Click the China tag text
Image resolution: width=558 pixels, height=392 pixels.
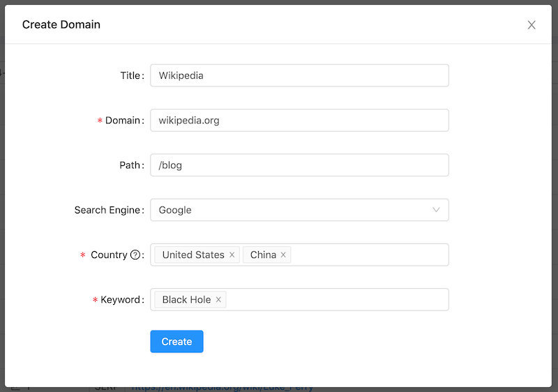pyautogui.click(x=263, y=255)
